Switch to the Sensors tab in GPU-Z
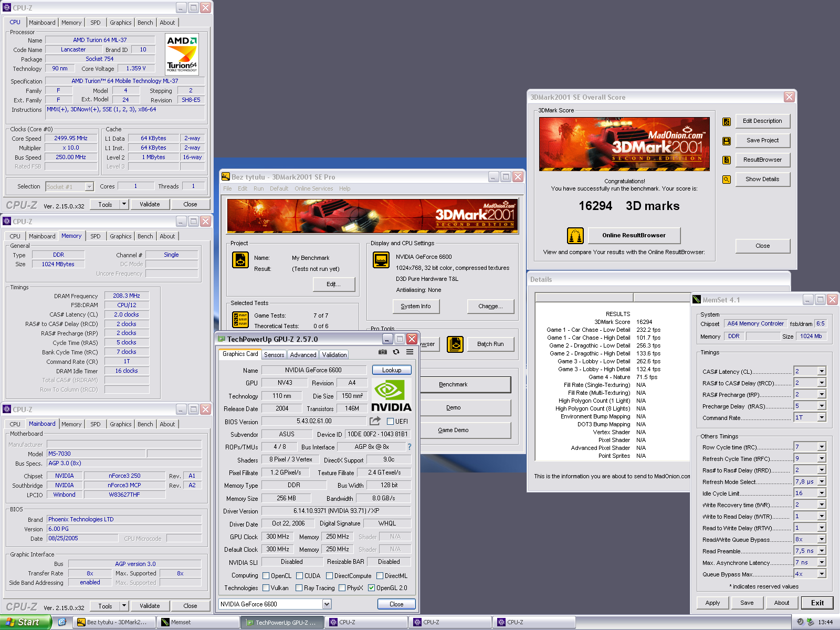This screenshot has height=630, width=840. point(274,355)
